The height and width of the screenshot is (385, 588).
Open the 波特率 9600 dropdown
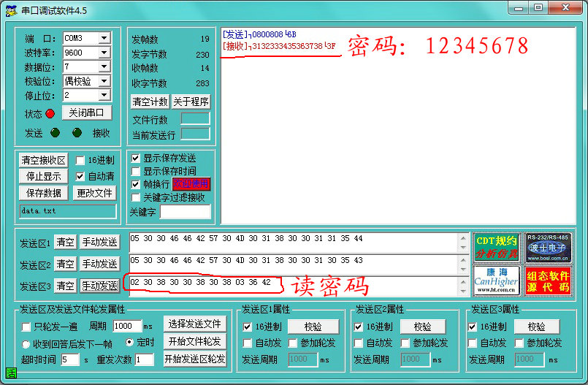[x=104, y=53]
